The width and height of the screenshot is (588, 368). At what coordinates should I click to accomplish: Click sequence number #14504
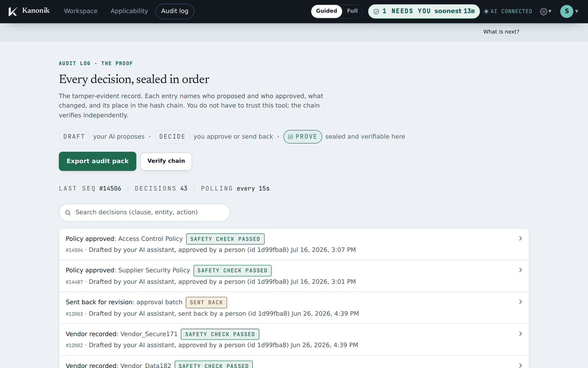pos(74,250)
